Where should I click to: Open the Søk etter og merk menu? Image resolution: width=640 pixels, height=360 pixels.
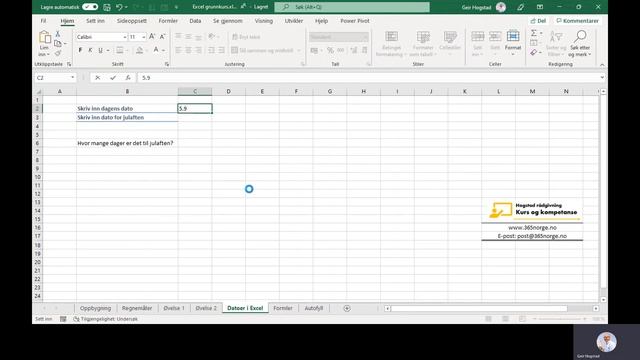580,43
